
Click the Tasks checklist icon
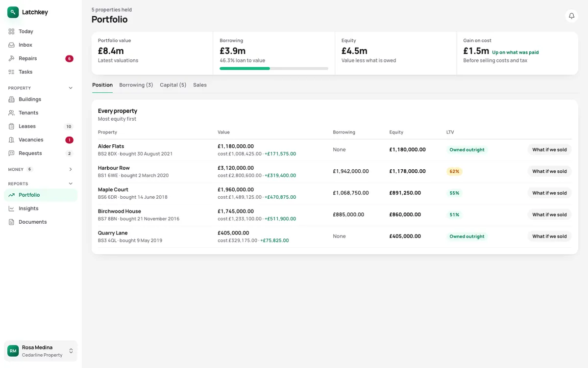[11, 72]
